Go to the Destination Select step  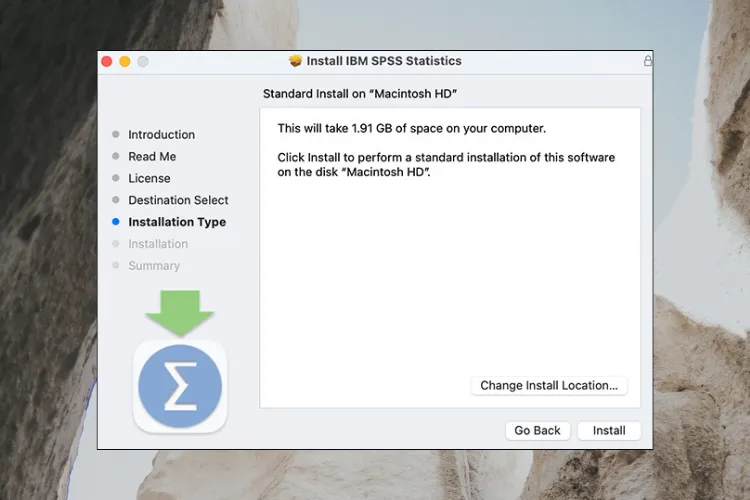tap(178, 200)
